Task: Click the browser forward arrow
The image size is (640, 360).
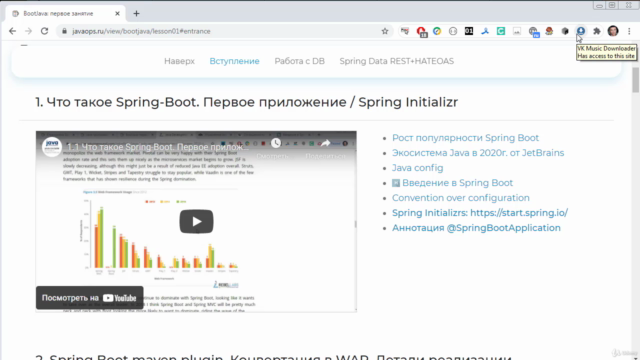Action: [x=28, y=31]
